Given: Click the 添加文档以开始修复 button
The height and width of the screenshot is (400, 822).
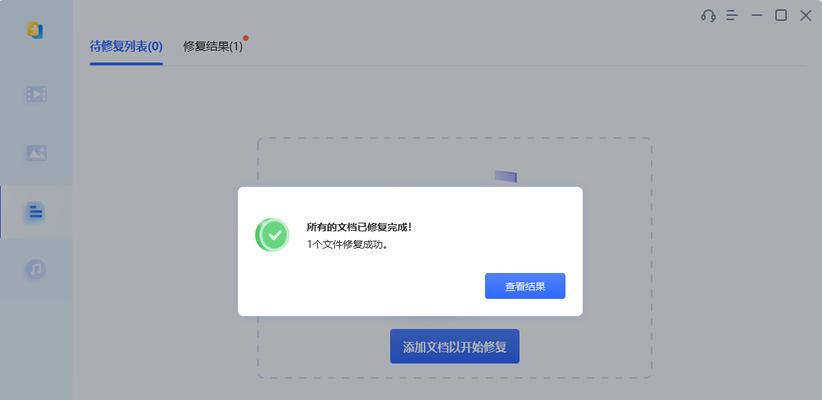Looking at the screenshot, I should coord(455,347).
